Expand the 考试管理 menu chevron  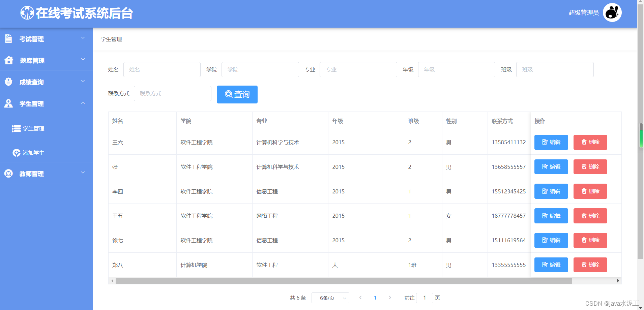click(83, 38)
